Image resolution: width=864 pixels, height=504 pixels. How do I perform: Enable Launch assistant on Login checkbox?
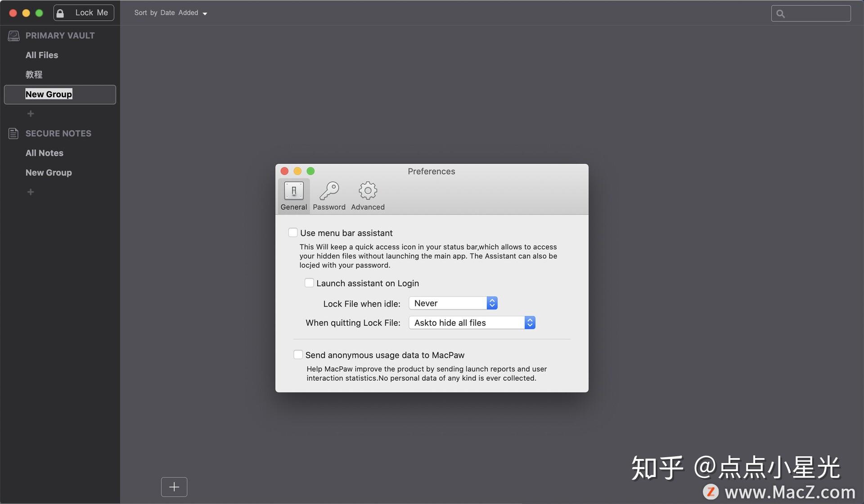pyautogui.click(x=309, y=283)
